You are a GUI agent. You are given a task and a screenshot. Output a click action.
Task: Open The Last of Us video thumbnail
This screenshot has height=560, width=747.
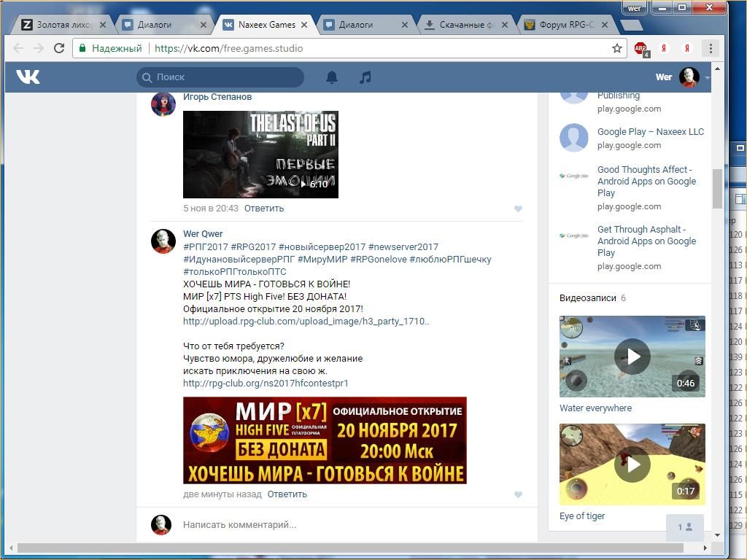[260, 155]
